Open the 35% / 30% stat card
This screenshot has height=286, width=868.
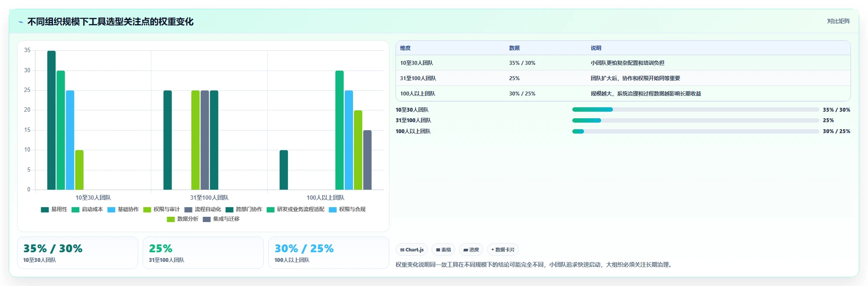click(77, 253)
